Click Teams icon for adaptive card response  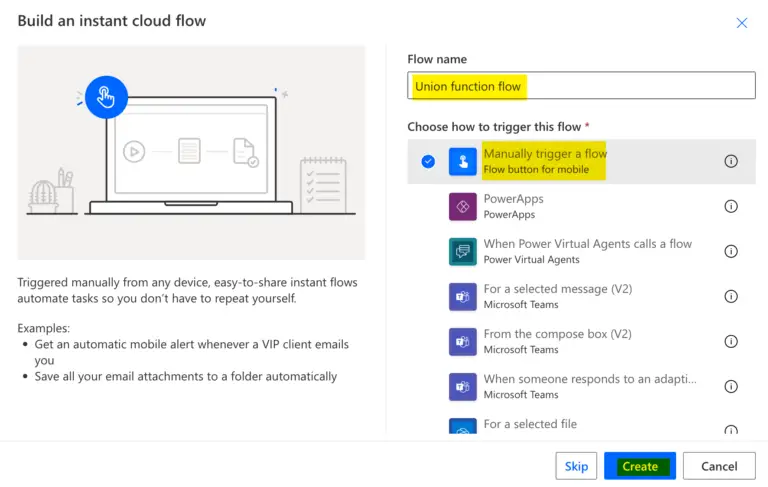click(x=463, y=386)
